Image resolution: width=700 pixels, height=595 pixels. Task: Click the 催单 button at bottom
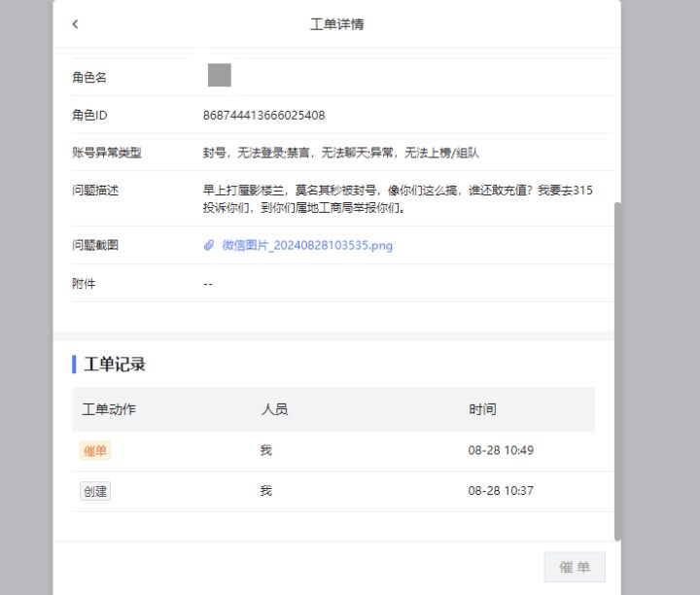(x=575, y=567)
